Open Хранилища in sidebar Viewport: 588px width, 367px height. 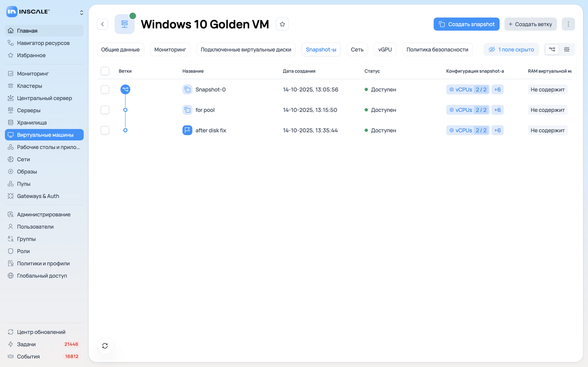[x=44, y=123]
